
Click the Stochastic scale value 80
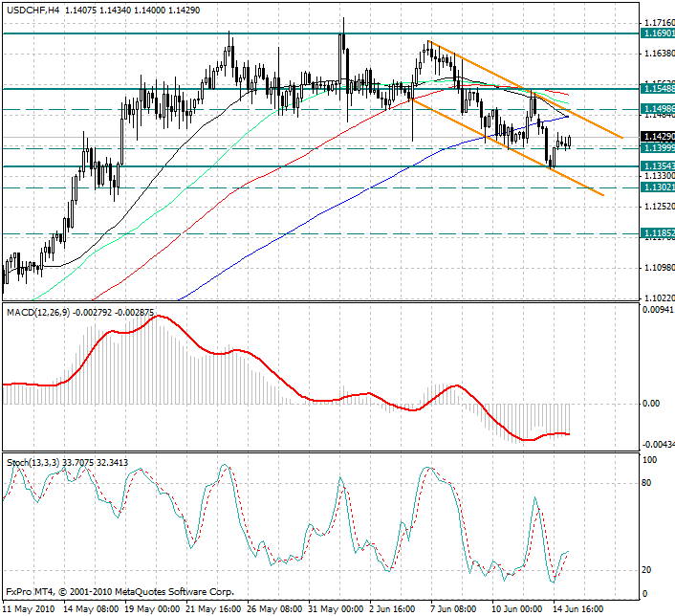click(x=646, y=483)
